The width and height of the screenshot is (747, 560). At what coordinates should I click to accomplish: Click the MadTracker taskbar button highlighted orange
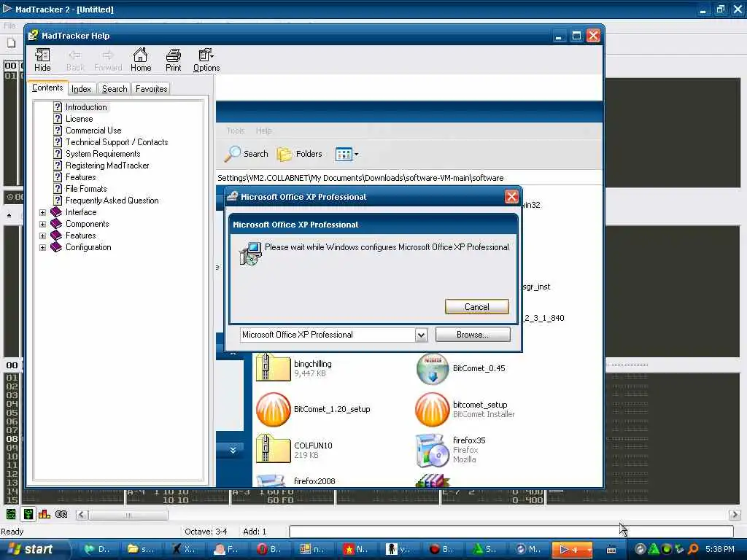(572, 550)
